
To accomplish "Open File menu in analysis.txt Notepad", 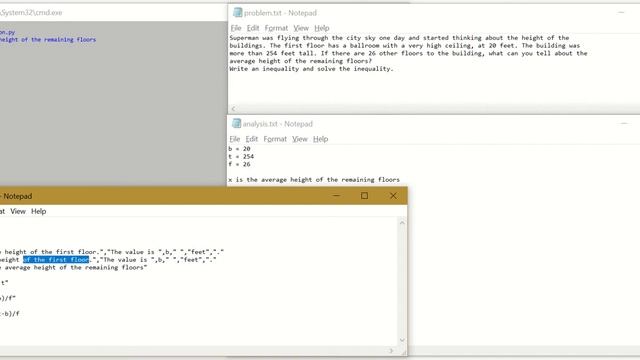I will tap(235, 139).
